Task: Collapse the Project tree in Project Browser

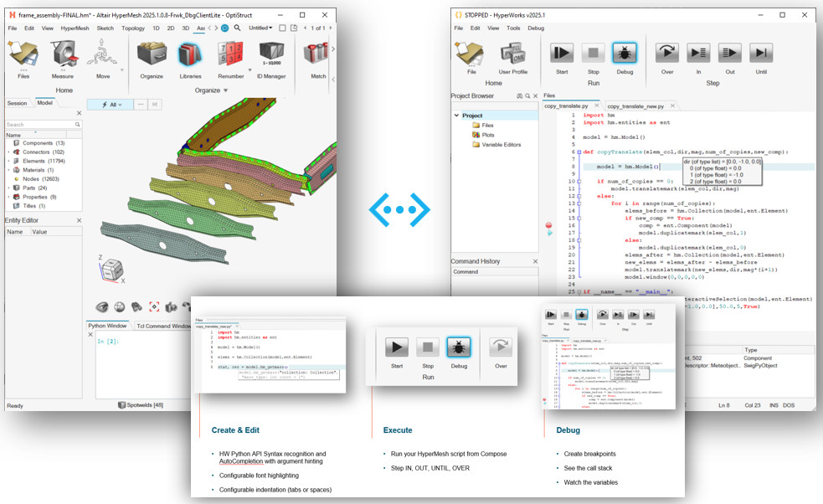Action: [456, 116]
